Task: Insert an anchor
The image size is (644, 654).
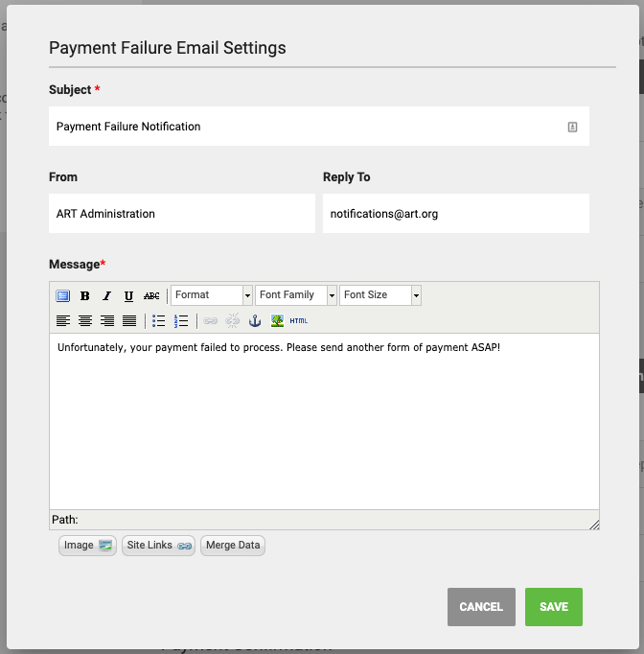Action: pos(255,320)
